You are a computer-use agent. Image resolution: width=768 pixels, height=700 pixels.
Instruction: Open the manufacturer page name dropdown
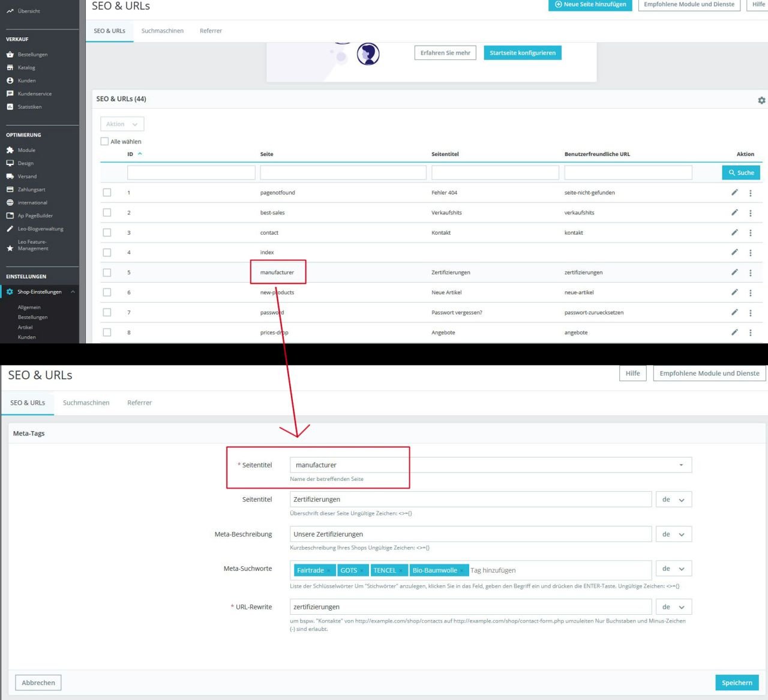(490, 465)
